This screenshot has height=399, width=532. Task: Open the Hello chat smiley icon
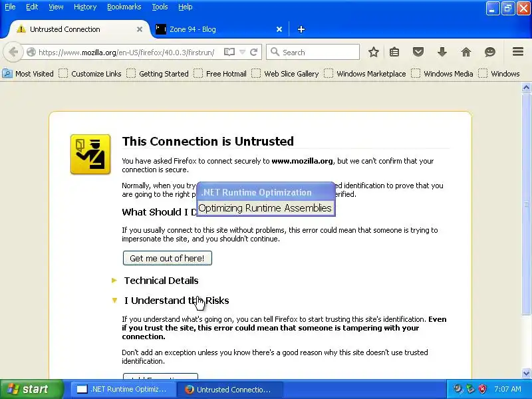[x=490, y=52]
